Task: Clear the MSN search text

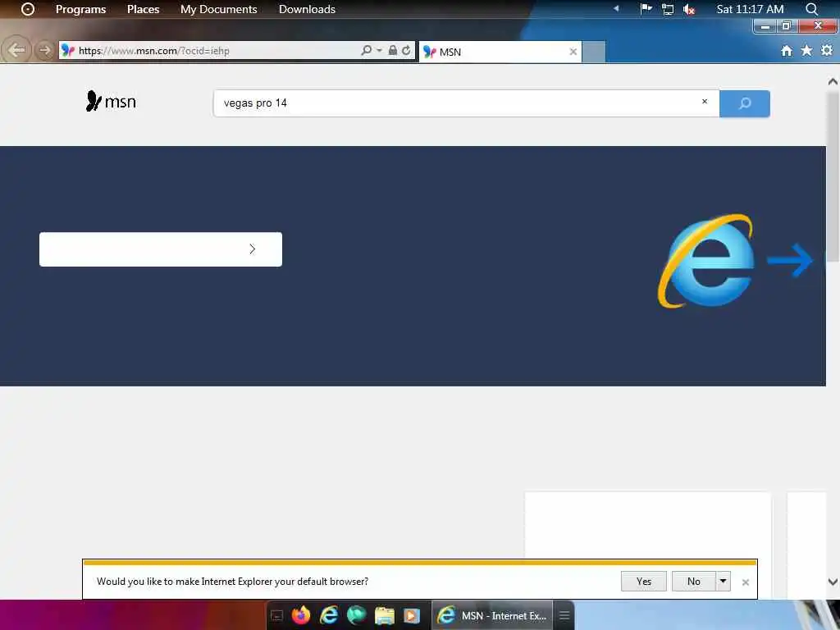Action: [705, 101]
